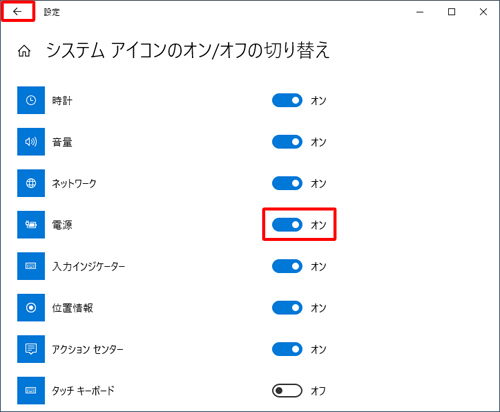
Task: Disable the 音量 volume toggle
Action: [x=287, y=142]
